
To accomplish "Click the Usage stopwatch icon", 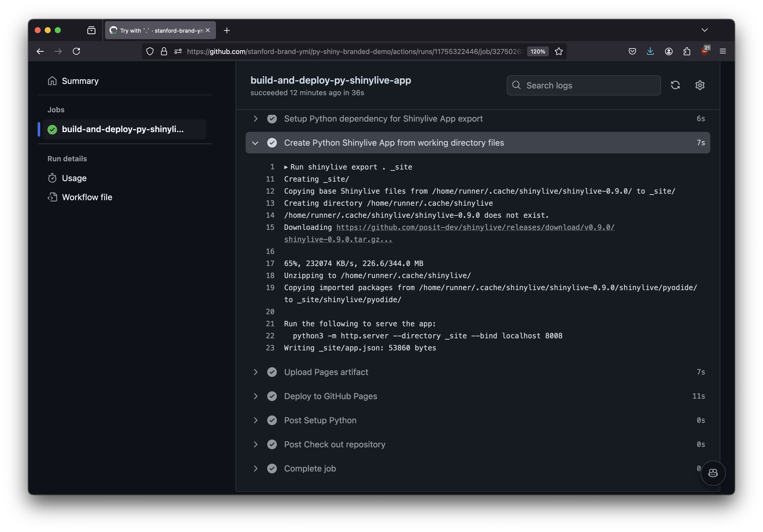I will coord(52,178).
